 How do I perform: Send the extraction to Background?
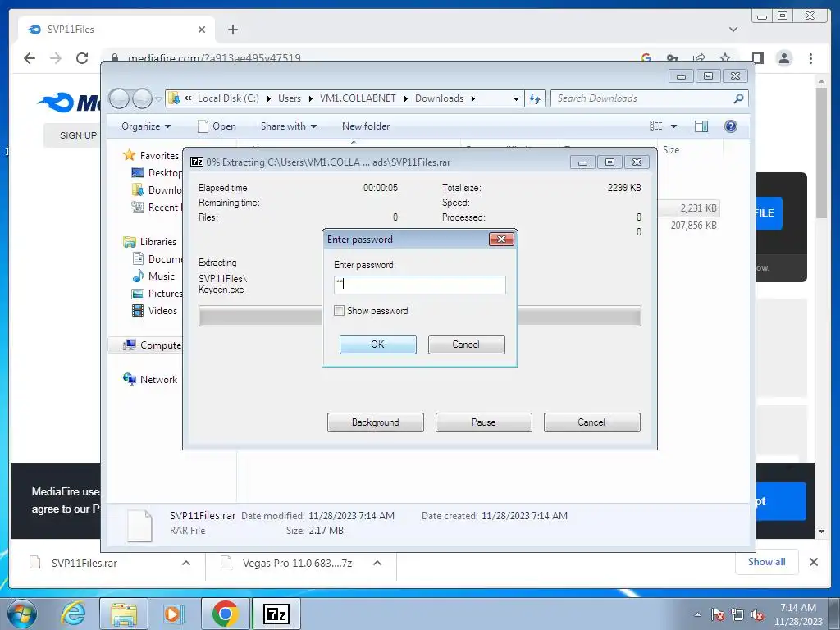coord(376,422)
